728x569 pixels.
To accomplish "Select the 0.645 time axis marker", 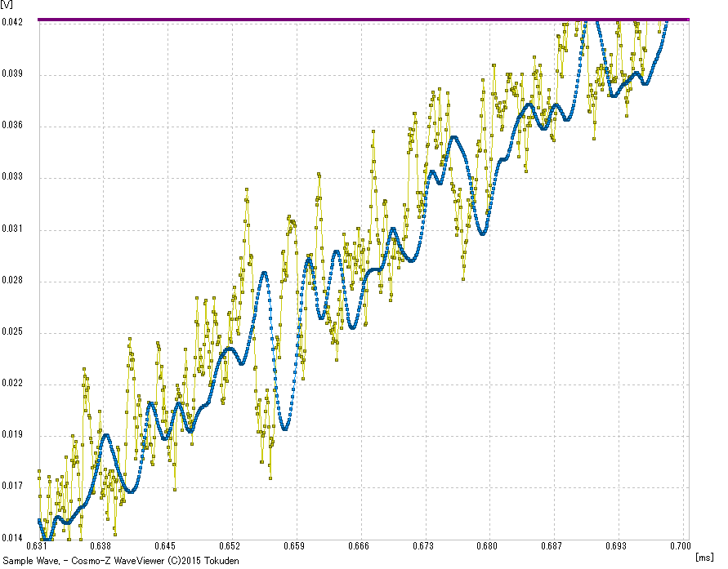I will [165, 545].
